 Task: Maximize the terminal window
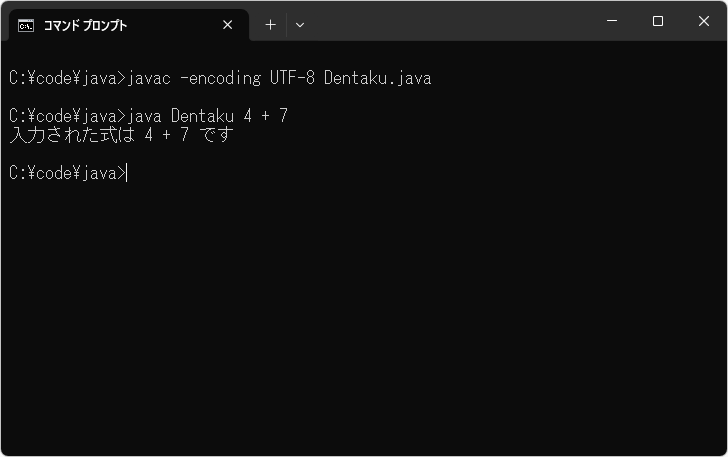click(x=658, y=21)
